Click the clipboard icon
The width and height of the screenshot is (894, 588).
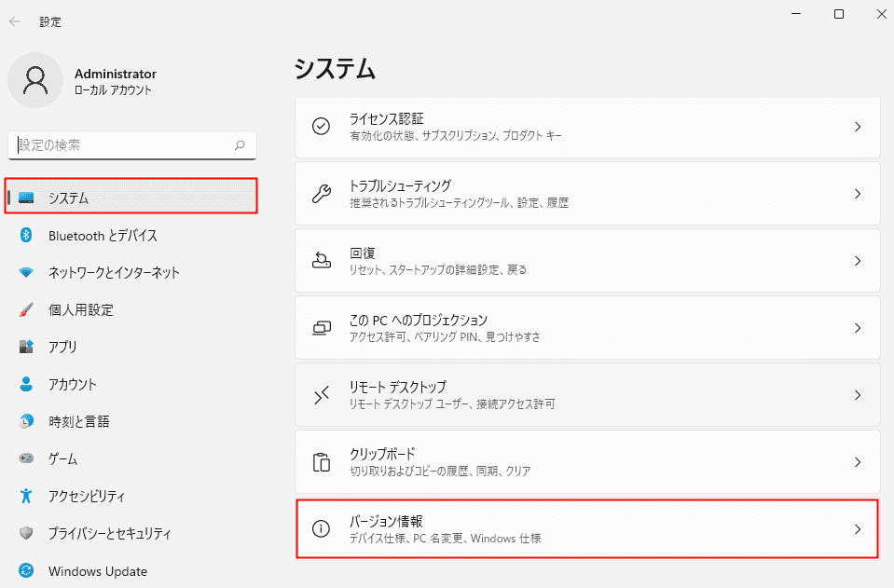(x=321, y=462)
